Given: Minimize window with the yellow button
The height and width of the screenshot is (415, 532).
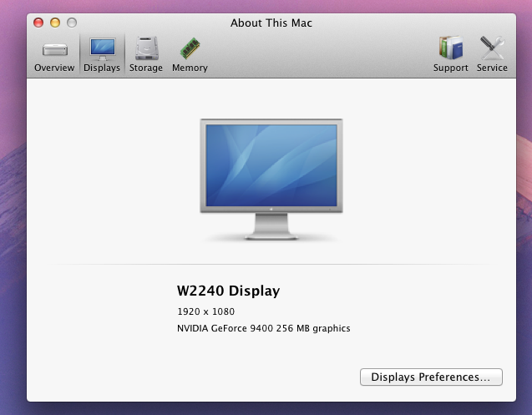Looking at the screenshot, I should tap(55, 23).
